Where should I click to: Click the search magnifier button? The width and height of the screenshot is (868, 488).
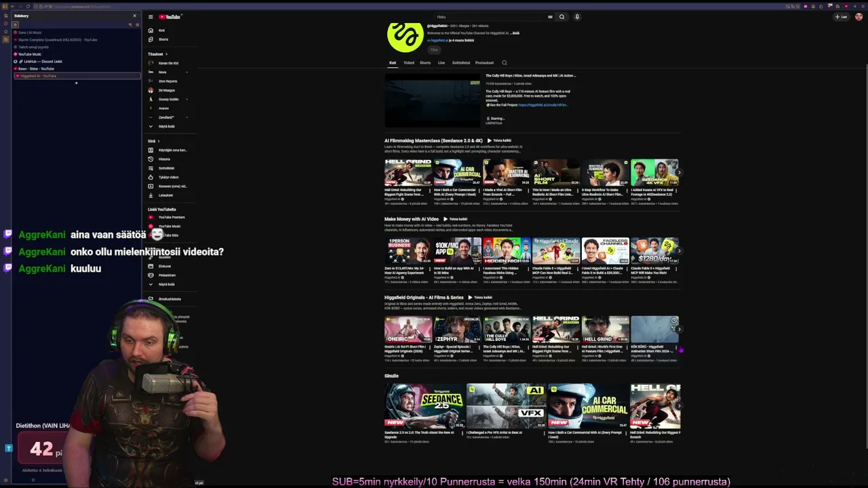point(561,17)
